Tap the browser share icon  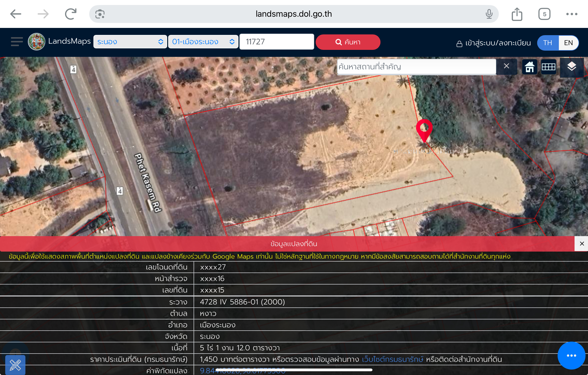pyautogui.click(x=517, y=14)
